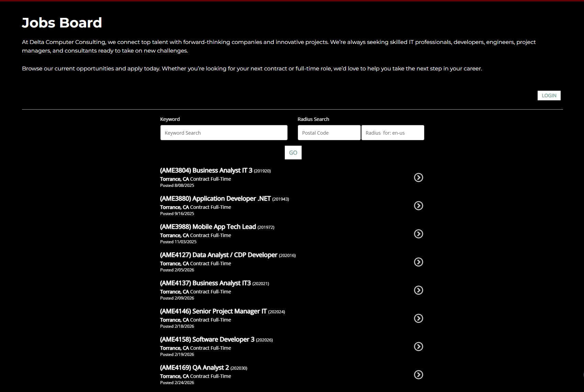Open (AME4169) QA Analyst 2 job title
Screen dimensions: 584x392
[x=194, y=368]
